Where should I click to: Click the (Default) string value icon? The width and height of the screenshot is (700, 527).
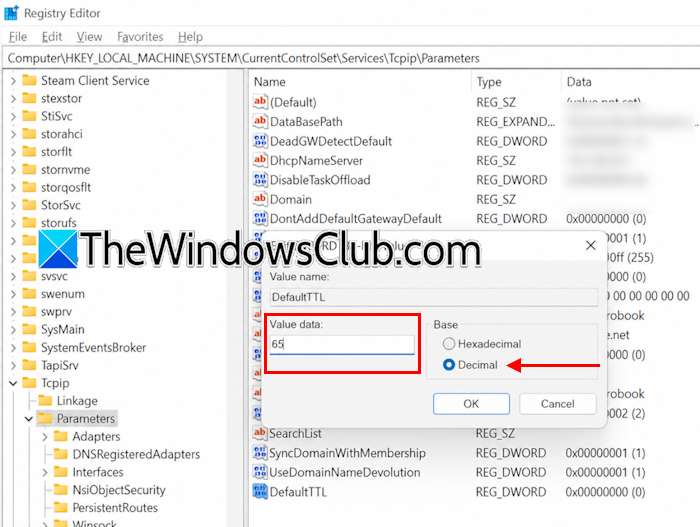tap(260, 102)
